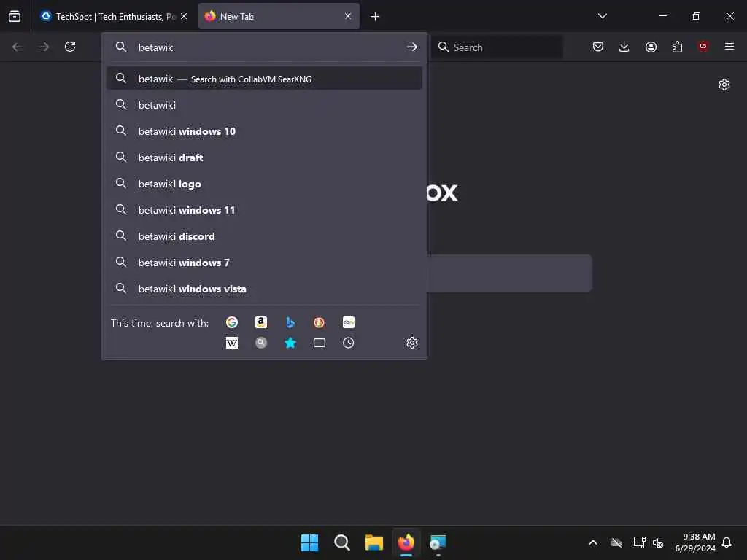Open the Firefox account menu
This screenshot has width=747, height=560.
click(651, 47)
